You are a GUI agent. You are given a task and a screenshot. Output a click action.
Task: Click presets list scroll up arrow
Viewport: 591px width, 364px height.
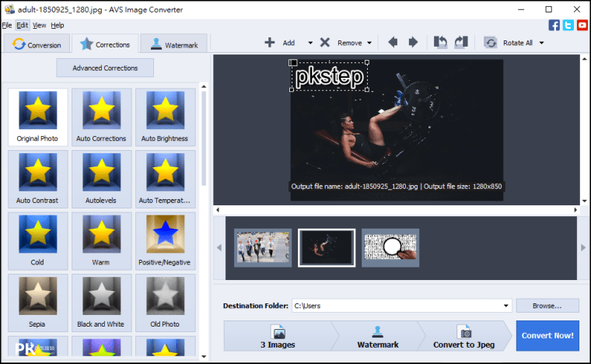[204, 86]
